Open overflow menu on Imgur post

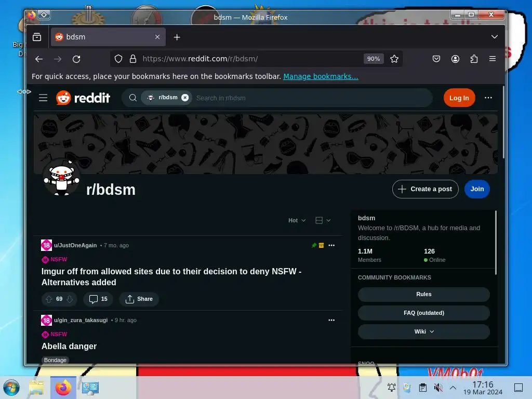point(331,245)
